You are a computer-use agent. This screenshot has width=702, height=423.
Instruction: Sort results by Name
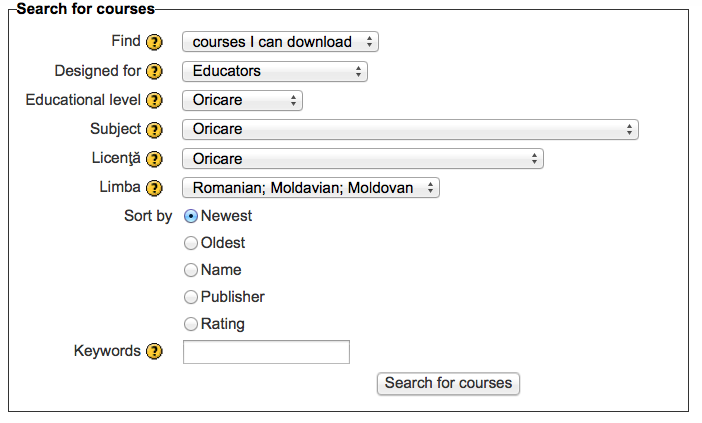click(191, 270)
